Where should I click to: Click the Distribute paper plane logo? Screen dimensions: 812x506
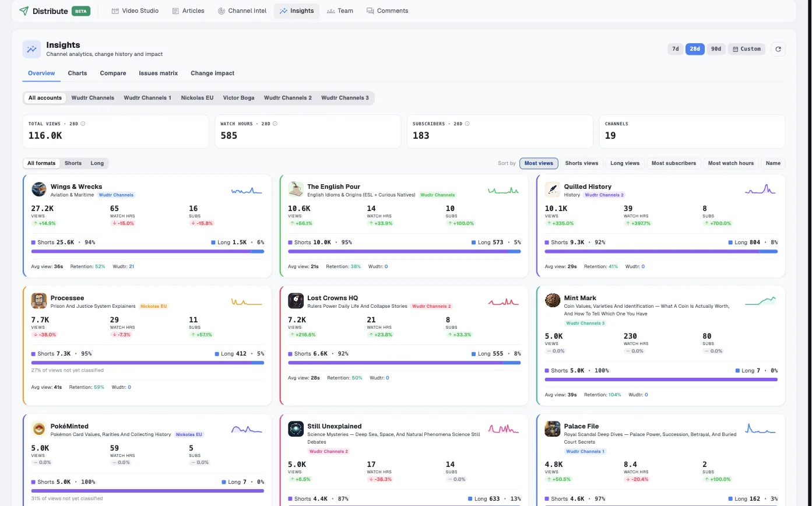click(x=24, y=11)
